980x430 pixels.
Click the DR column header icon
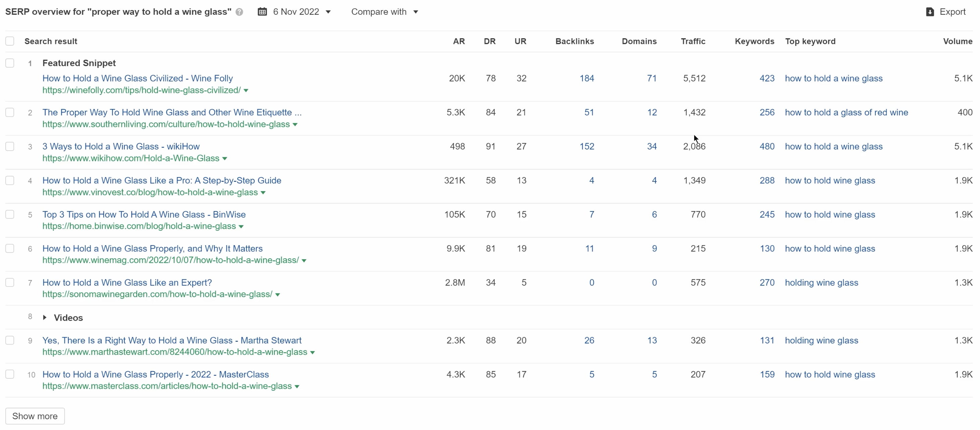[489, 41]
